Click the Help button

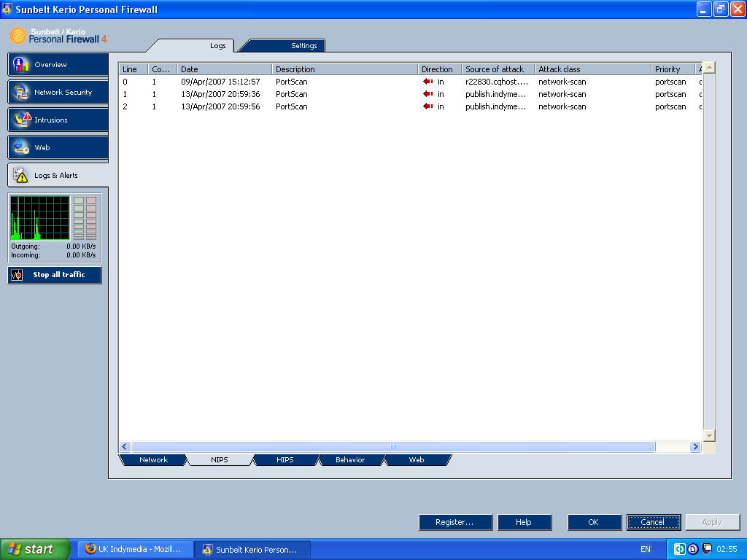coord(523,522)
